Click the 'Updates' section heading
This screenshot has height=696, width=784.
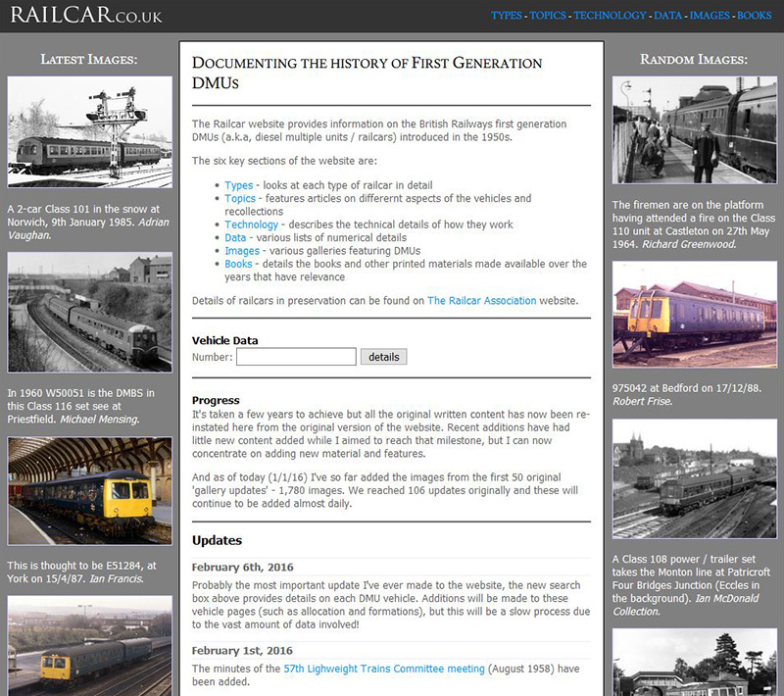(x=217, y=540)
